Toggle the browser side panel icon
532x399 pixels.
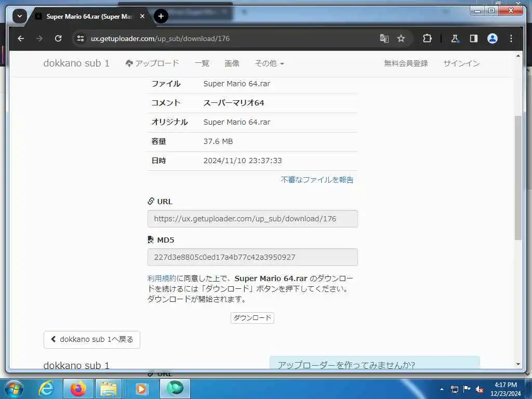[x=474, y=38]
